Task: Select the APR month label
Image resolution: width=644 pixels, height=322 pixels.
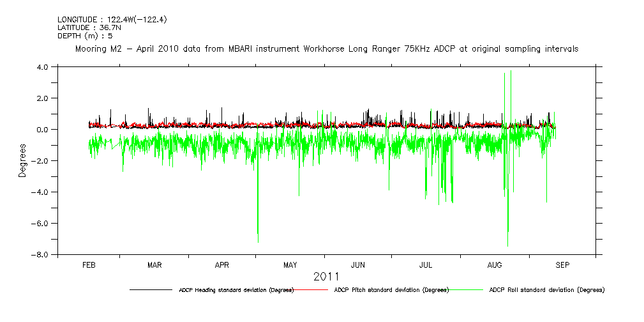Action: 222,265
